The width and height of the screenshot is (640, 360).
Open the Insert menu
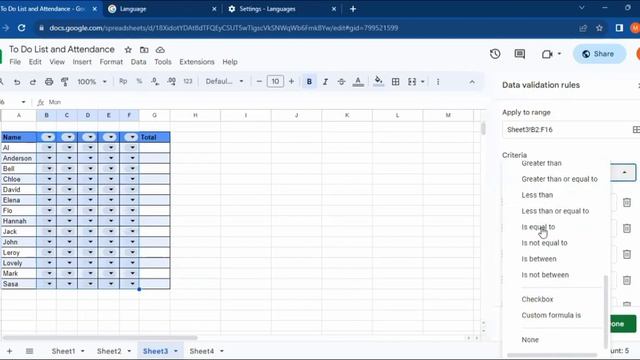[82, 62]
